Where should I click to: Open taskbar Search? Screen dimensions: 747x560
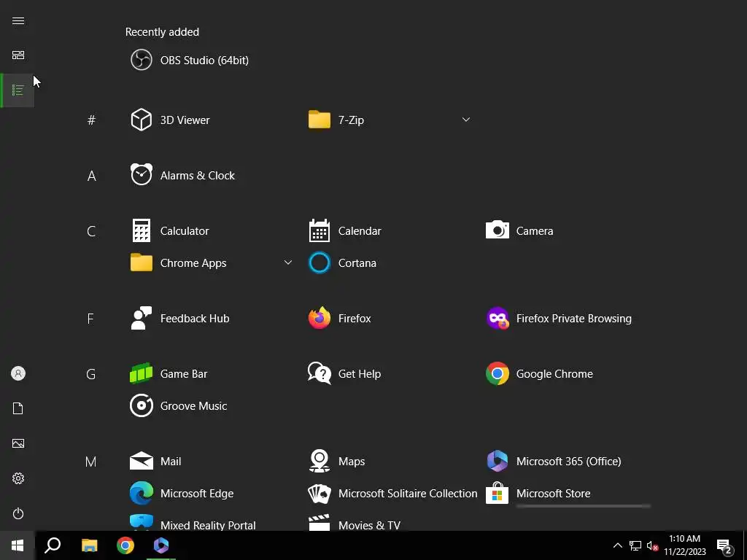(53, 545)
